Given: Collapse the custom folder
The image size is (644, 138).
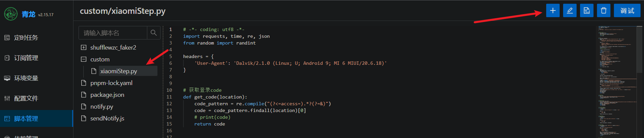Looking at the screenshot, I should [84, 59].
